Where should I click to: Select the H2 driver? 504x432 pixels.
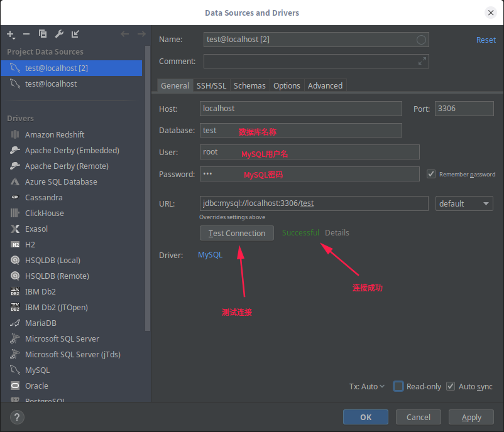click(30, 245)
